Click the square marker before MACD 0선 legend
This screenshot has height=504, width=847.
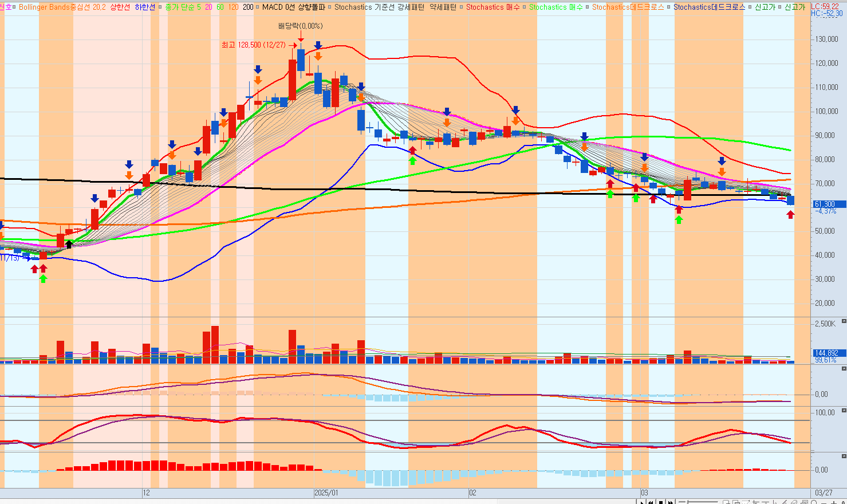coord(258,7)
